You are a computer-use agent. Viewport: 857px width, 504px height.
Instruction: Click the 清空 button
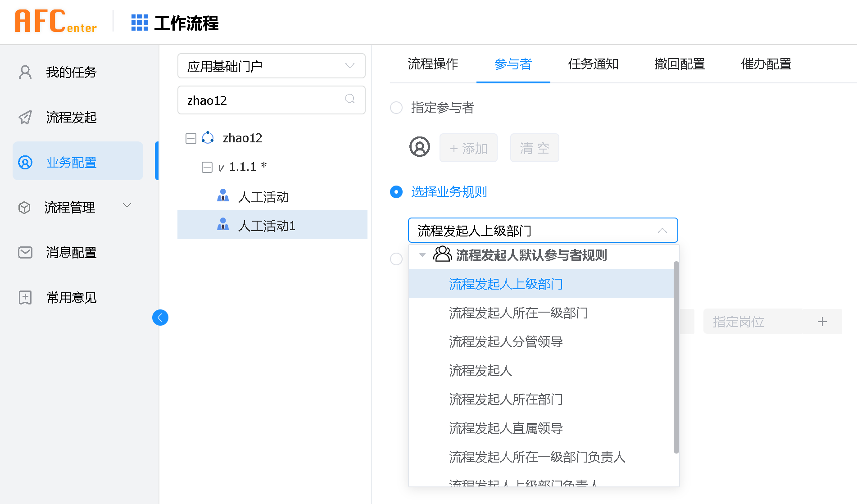[534, 148]
